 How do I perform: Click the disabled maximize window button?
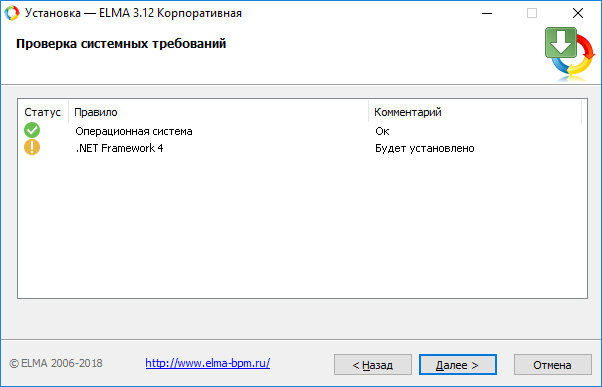coord(532,13)
